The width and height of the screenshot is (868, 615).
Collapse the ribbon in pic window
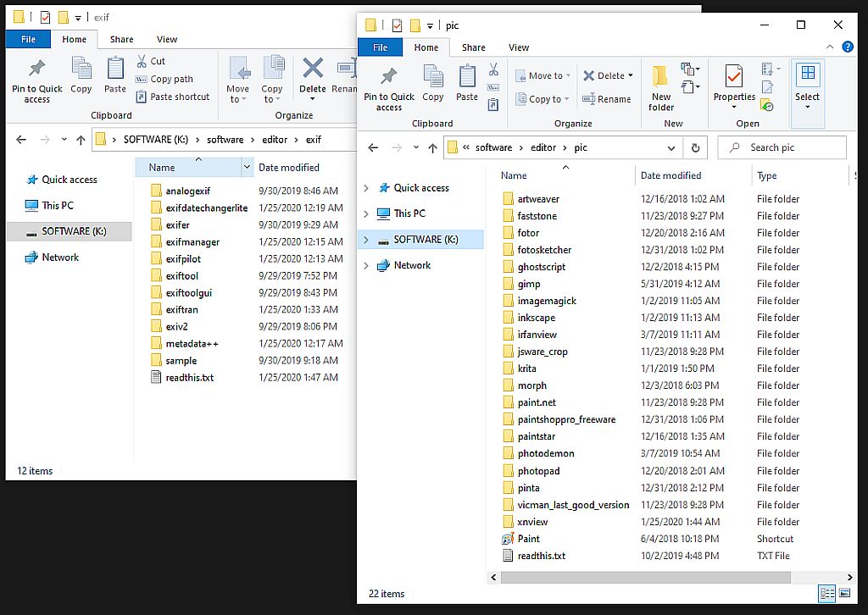tap(830, 47)
